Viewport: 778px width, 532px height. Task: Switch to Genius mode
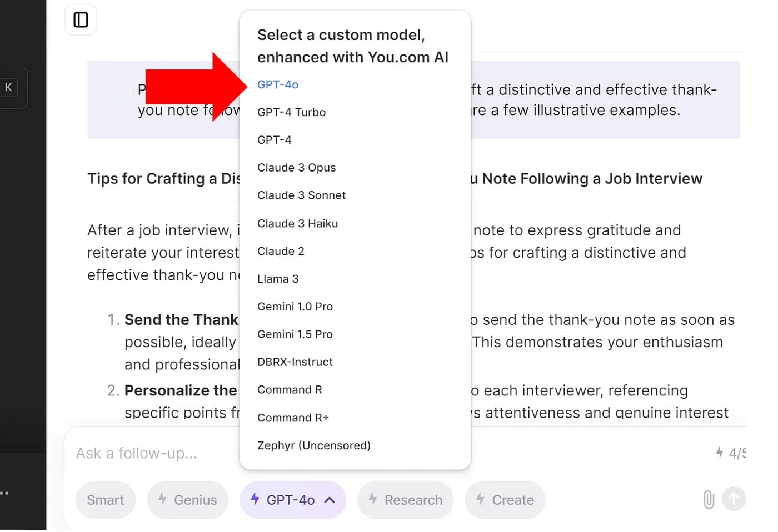click(187, 500)
